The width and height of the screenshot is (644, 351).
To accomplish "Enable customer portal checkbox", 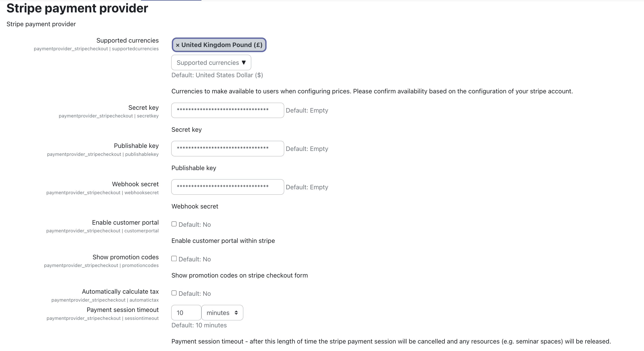I will (x=174, y=224).
